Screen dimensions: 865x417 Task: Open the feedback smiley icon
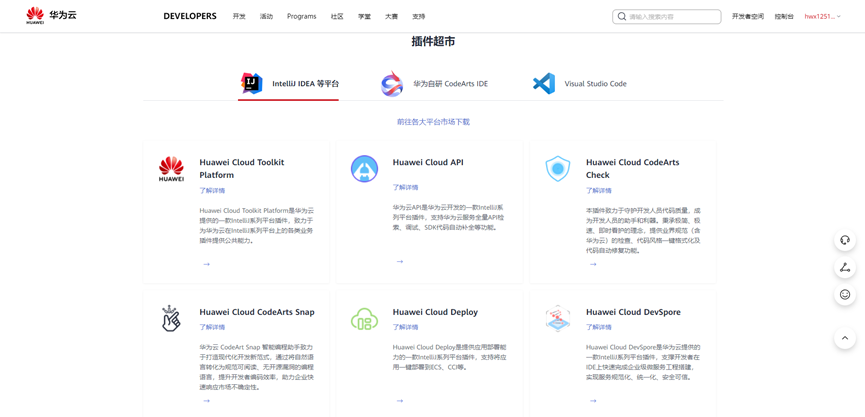(x=845, y=295)
